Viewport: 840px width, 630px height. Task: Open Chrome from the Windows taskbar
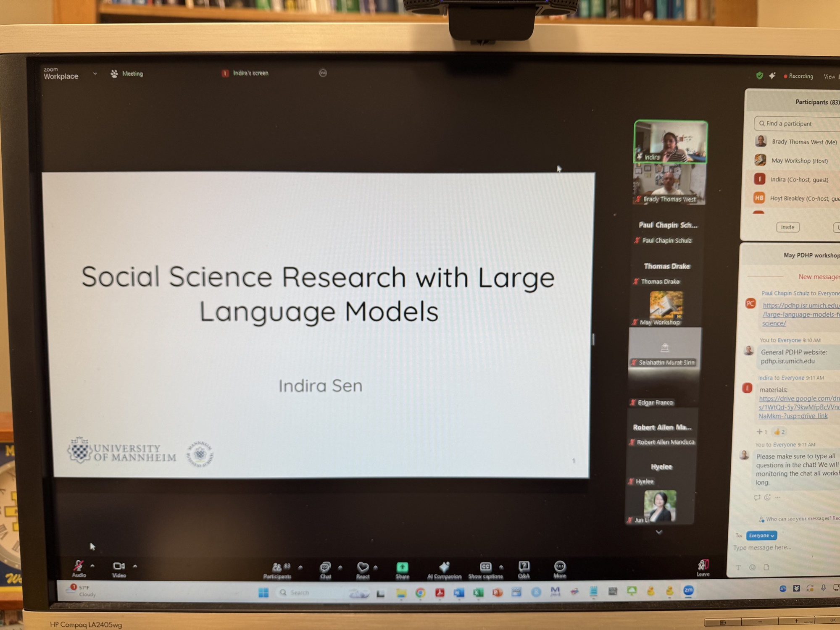(x=420, y=593)
